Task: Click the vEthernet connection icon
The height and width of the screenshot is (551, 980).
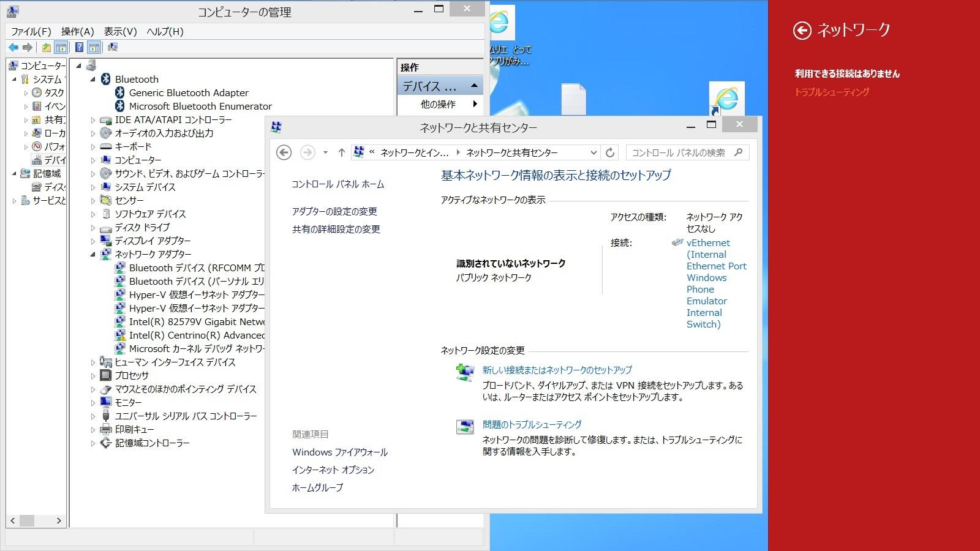Action: tap(677, 242)
